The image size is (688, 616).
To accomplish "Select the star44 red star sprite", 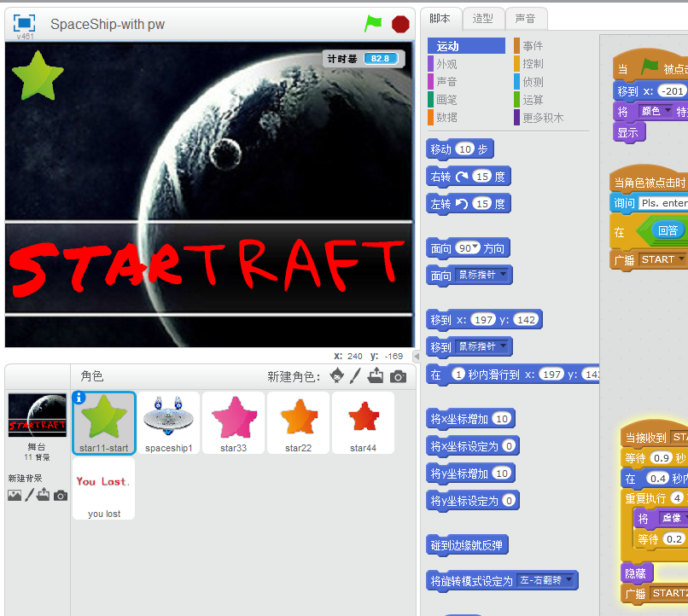I will point(364,423).
